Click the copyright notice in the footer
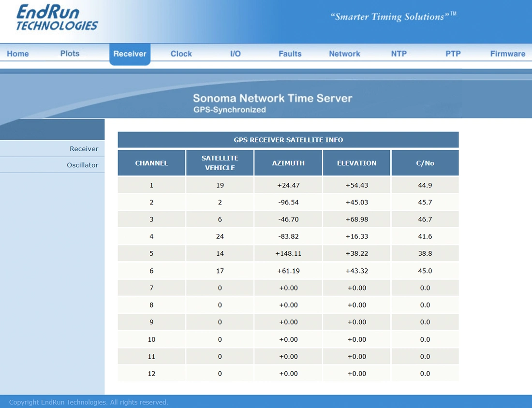This screenshot has height=408, width=532. tap(89, 402)
